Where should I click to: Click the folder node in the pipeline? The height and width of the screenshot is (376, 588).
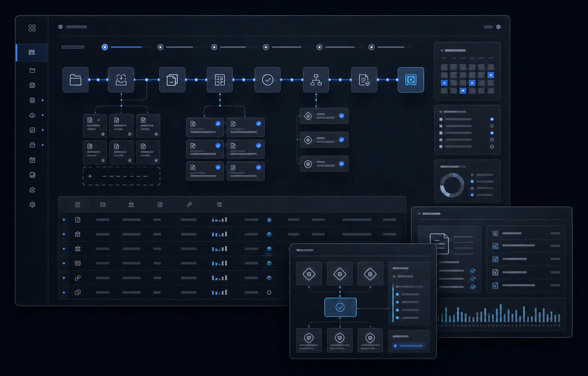(x=75, y=80)
